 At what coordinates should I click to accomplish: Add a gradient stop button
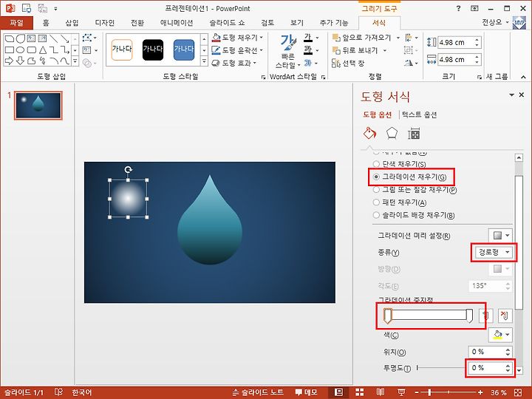click(x=486, y=316)
